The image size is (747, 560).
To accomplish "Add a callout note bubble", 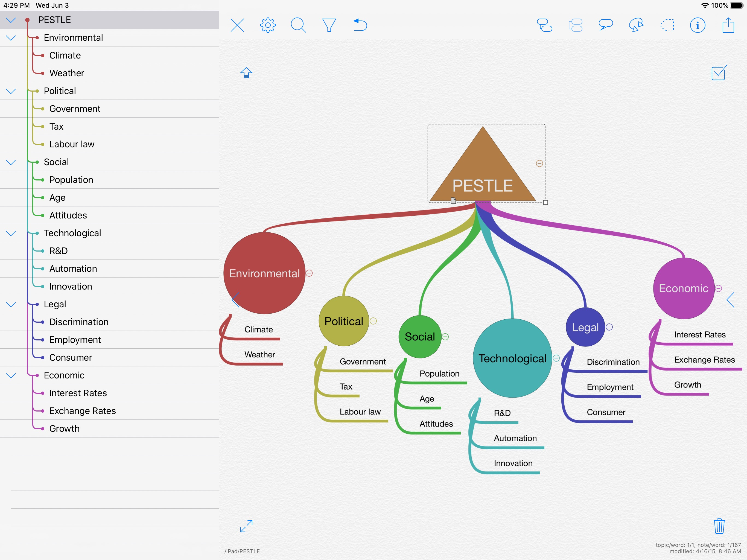I will [x=606, y=25].
